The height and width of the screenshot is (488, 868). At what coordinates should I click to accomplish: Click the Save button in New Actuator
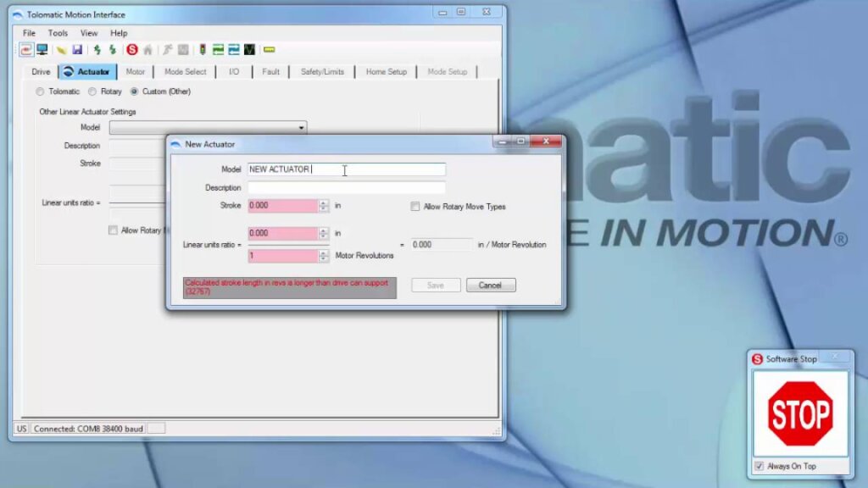click(x=436, y=286)
